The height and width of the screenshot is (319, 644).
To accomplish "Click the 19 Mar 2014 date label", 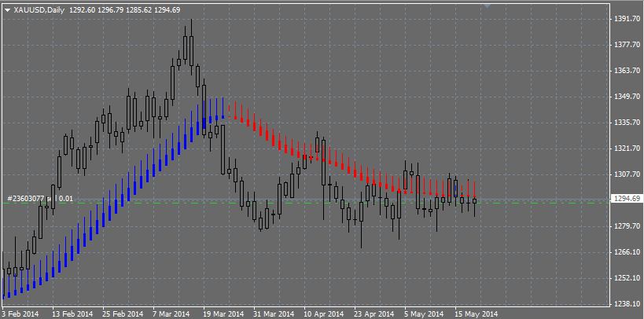I will point(223,314).
